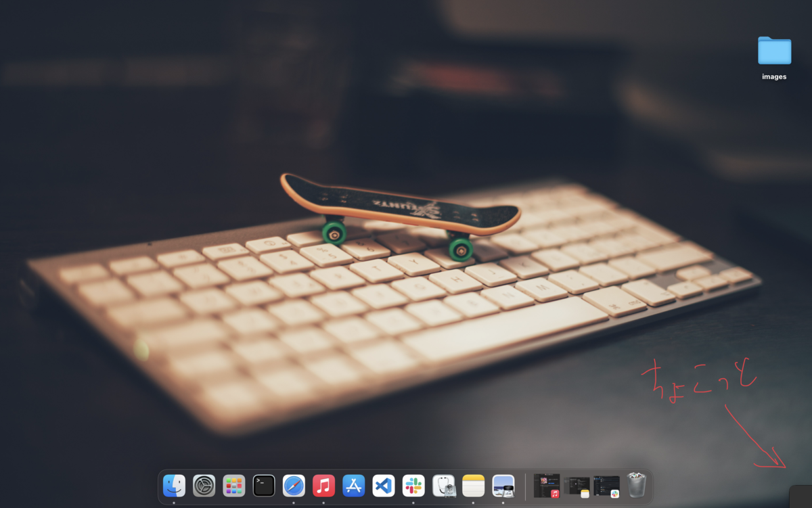Launch Visual Studio Code from the Dock
Viewport: 812px width, 508px height.
point(384,486)
